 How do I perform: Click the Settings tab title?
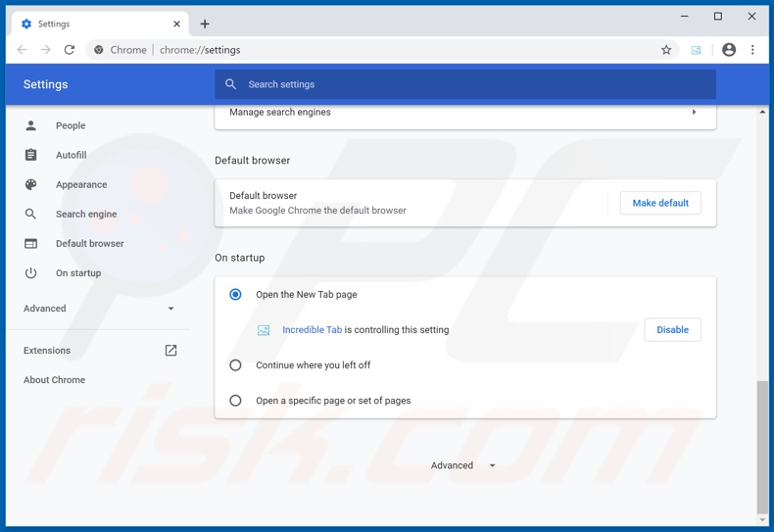(x=54, y=24)
